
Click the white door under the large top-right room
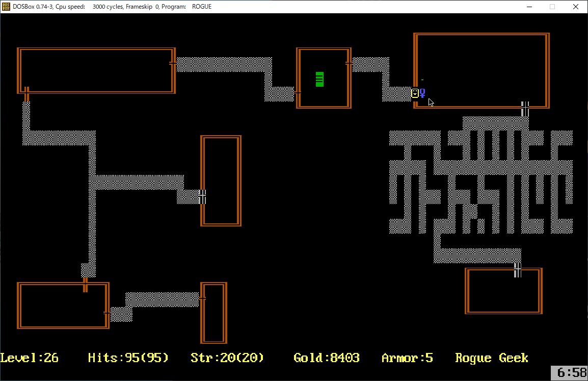click(x=525, y=109)
